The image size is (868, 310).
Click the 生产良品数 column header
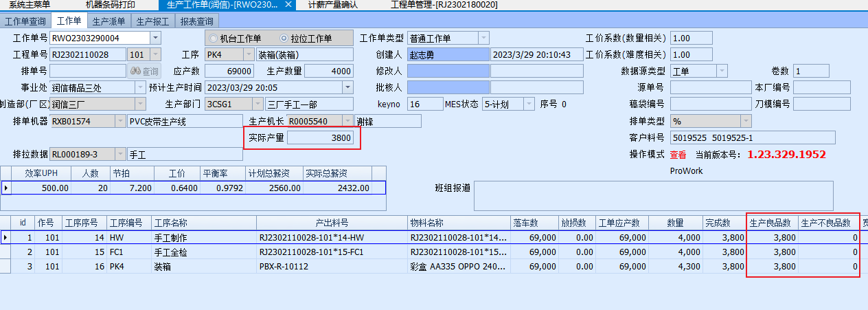point(773,223)
